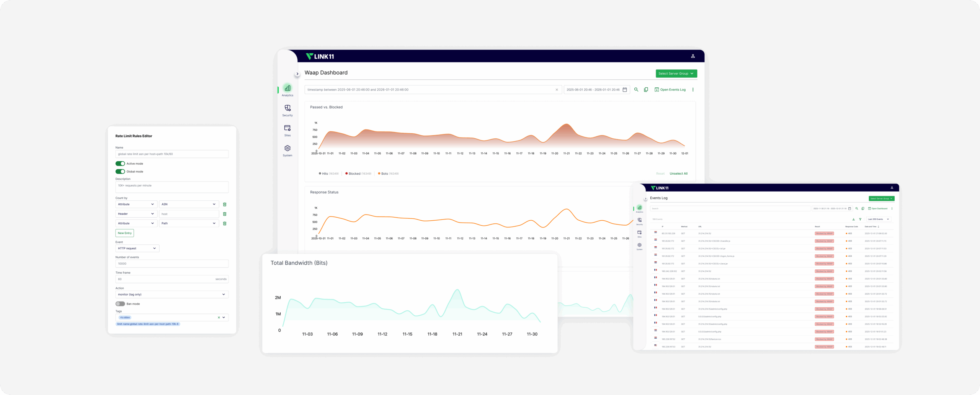Click the download icon in Events Log
Screen dimensions: 980x395
pyautogui.click(x=853, y=219)
